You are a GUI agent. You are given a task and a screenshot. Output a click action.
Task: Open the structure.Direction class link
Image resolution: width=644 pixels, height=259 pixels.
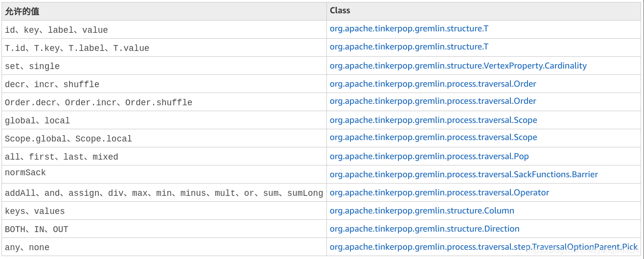pyautogui.click(x=425, y=229)
